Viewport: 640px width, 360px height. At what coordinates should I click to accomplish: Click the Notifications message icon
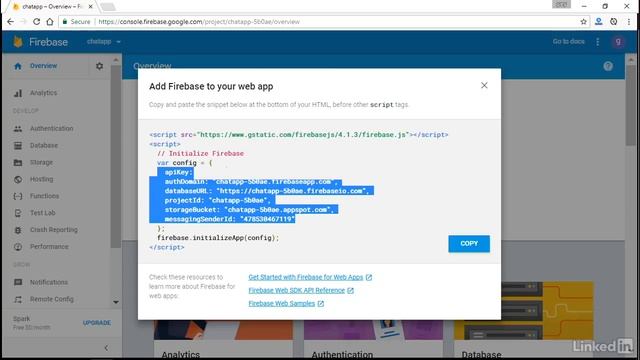18,282
